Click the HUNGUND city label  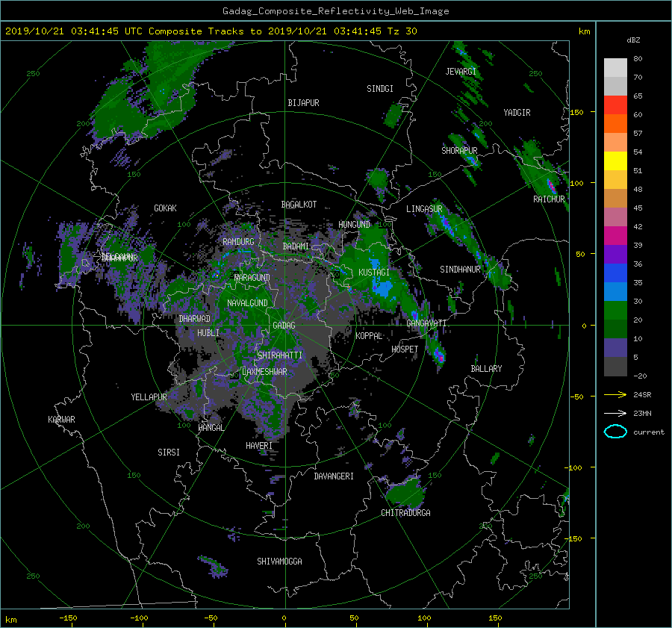coord(354,225)
